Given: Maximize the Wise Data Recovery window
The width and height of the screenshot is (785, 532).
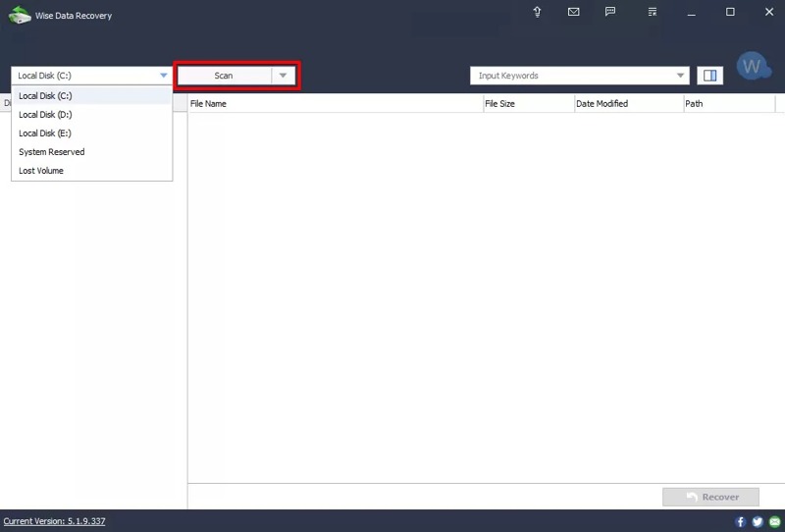Looking at the screenshot, I should coord(730,12).
